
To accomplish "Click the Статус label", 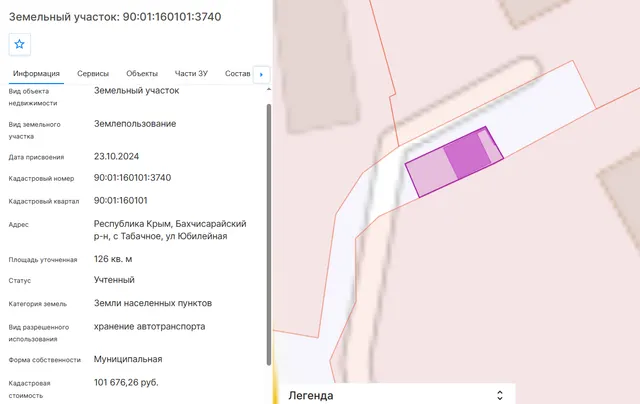I will [x=20, y=281].
